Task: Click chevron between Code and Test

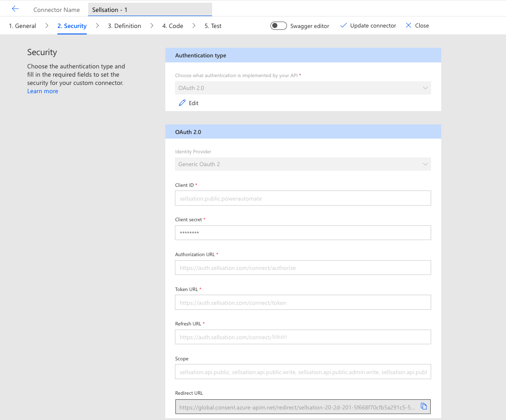Action: pyautogui.click(x=194, y=26)
